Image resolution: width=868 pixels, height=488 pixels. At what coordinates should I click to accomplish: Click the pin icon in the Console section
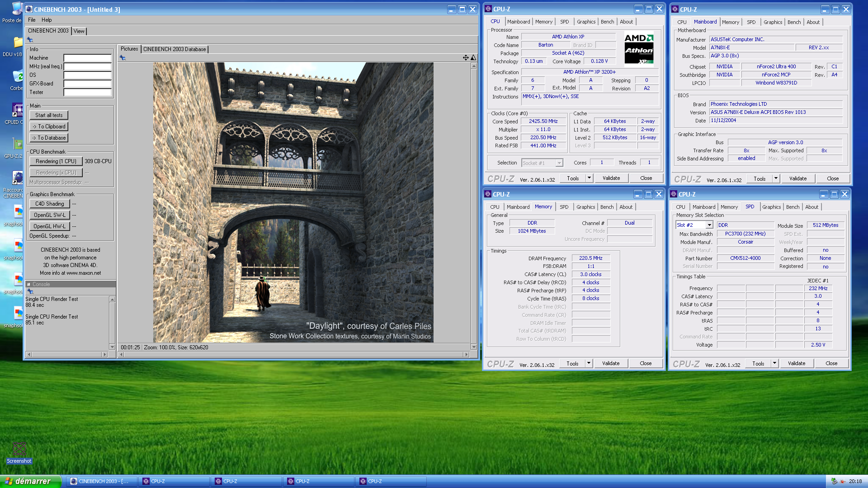[x=30, y=291]
